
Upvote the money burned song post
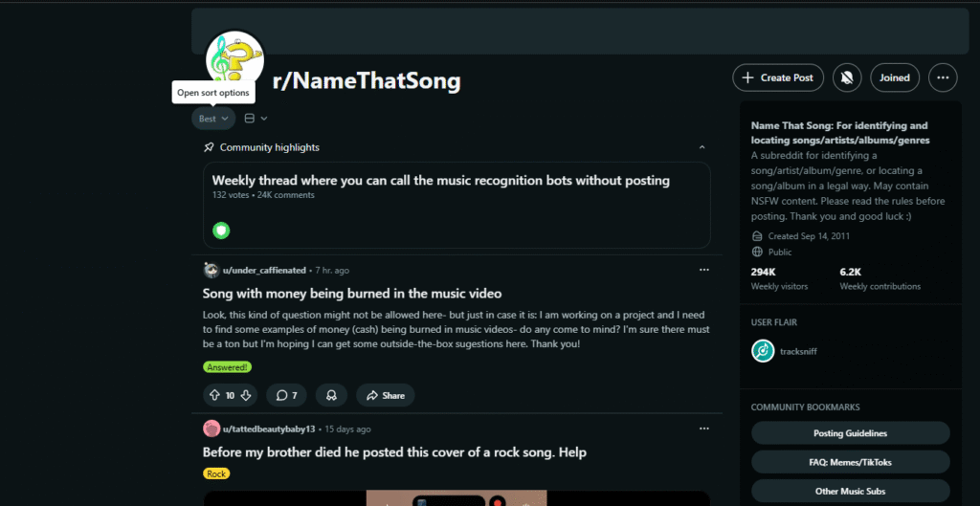pos(213,395)
